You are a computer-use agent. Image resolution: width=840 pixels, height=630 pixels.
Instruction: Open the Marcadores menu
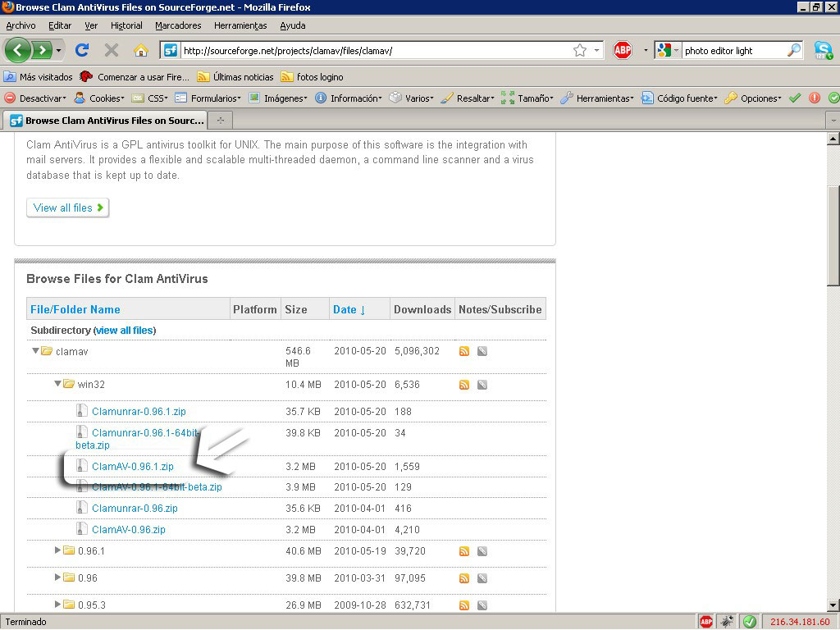[x=178, y=25]
